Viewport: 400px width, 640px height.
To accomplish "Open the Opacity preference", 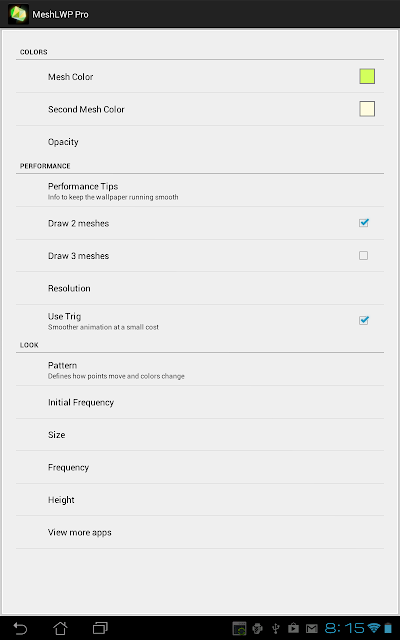I will click(x=200, y=142).
